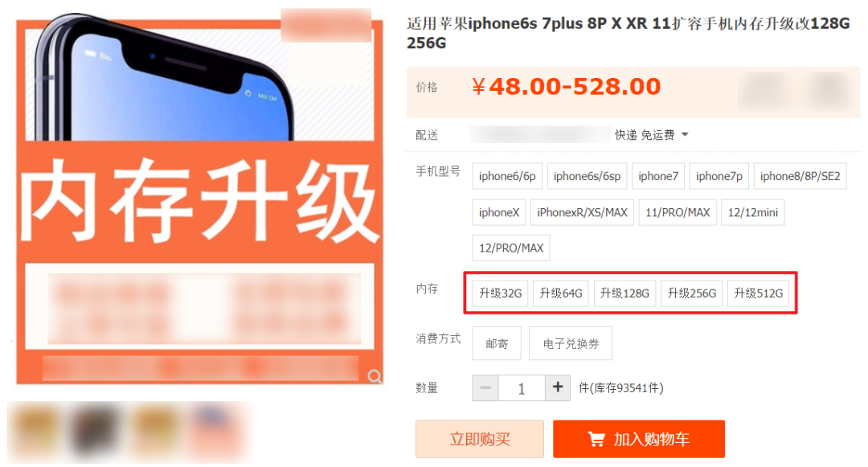Expand the 快递 免运费 shipping dropdown

[x=685, y=134]
